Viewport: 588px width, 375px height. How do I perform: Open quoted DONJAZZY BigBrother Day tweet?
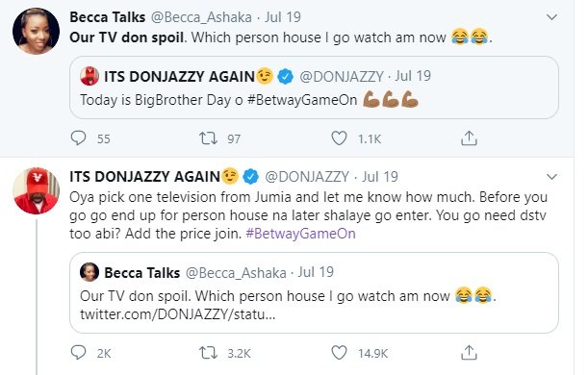click(314, 87)
